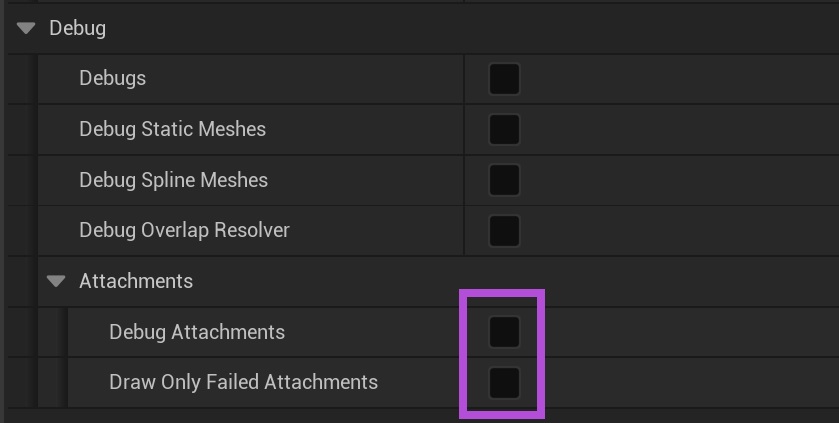839x423 pixels.
Task: Enable the Debug Attachments checkbox
Action: pos(504,332)
